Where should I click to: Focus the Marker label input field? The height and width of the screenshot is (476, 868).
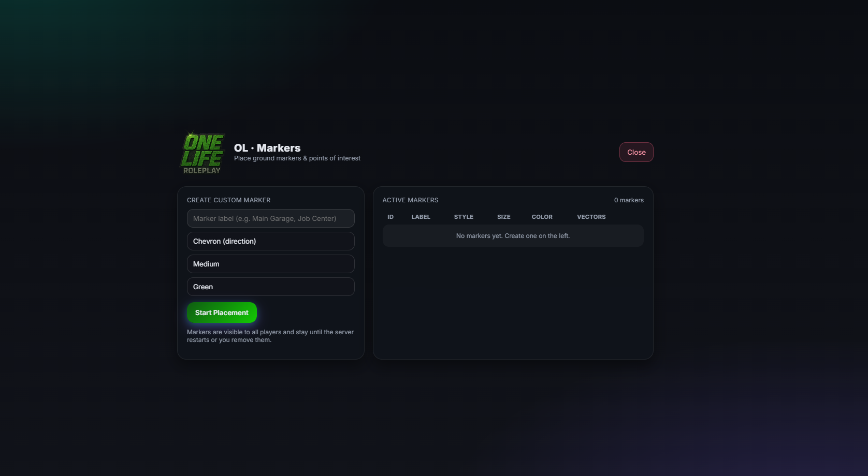(x=270, y=218)
